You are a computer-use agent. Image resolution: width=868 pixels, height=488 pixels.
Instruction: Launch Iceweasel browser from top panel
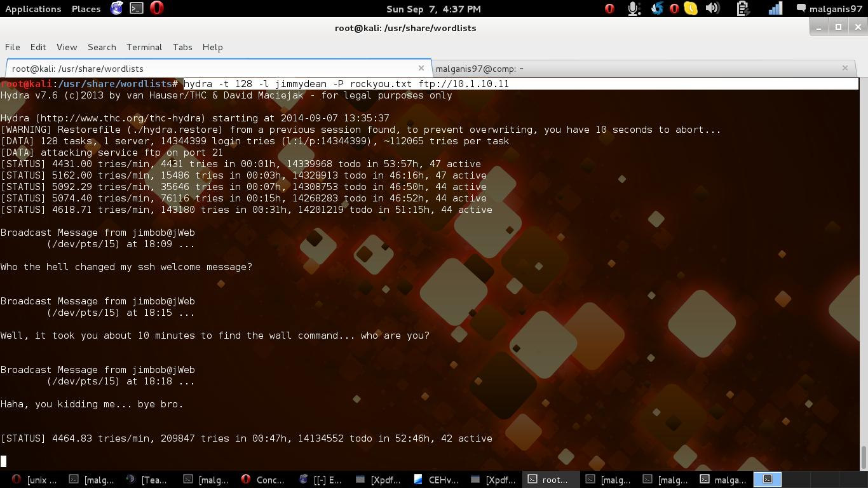tap(117, 8)
